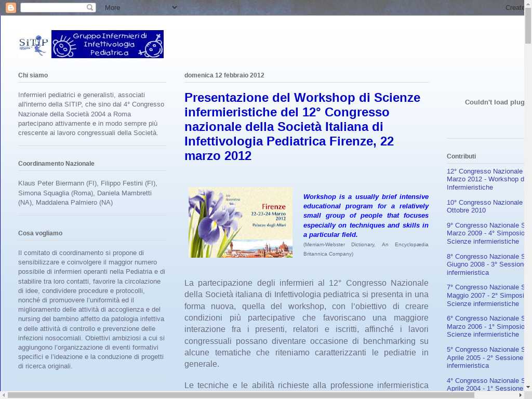Click the Gruppo Infermieri banner image

pyautogui.click(x=108, y=44)
